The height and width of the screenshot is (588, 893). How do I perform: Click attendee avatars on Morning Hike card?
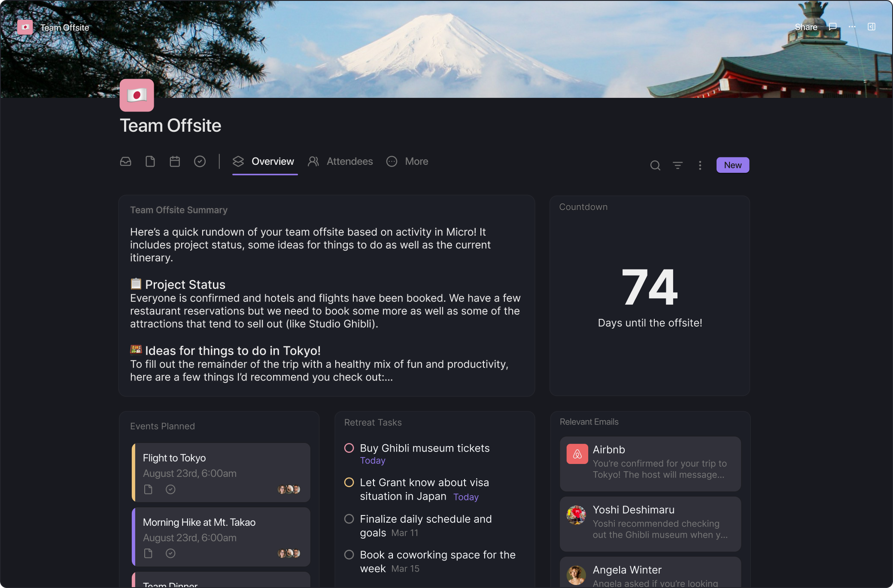tap(289, 553)
